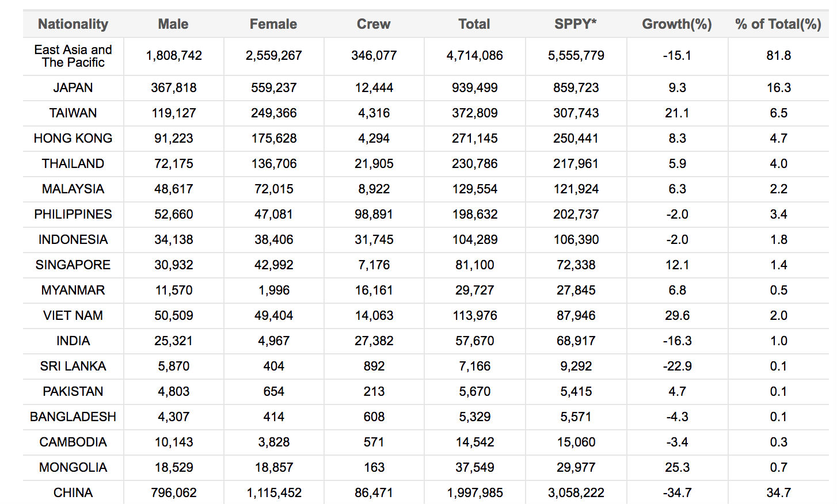Click the PHILIPPINES crew value 98,891

click(374, 214)
